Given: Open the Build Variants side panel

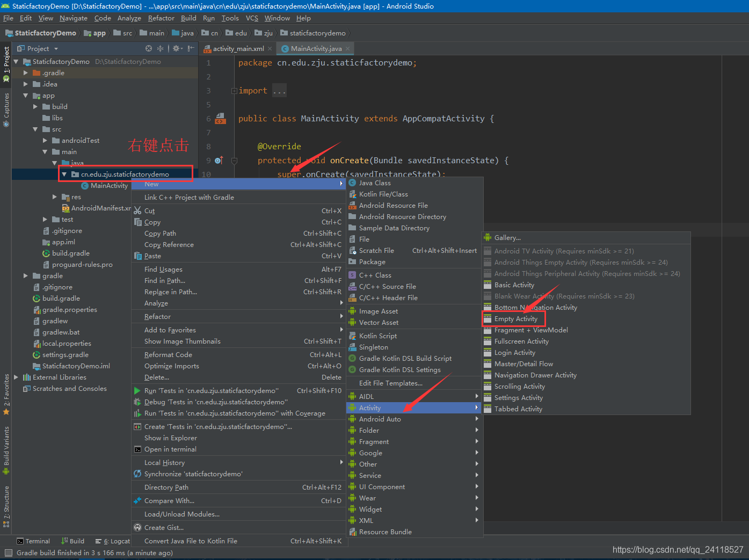Looking at the screenshot, I should 6,450.
